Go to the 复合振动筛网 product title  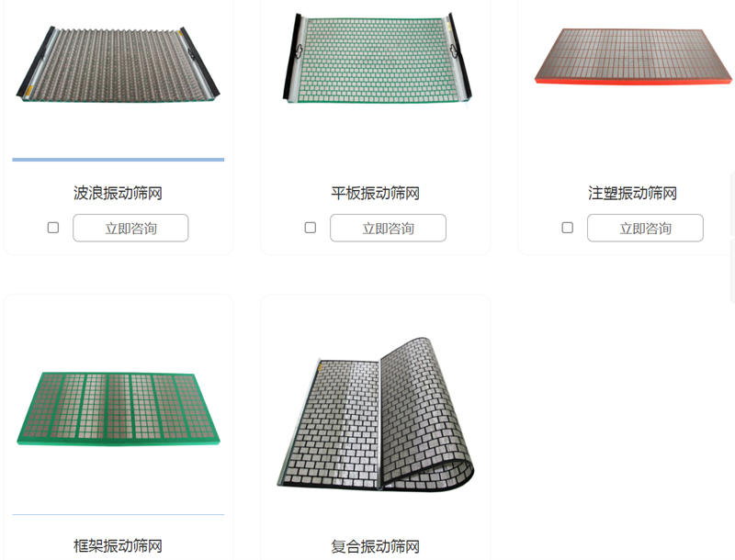coord(376,546)
